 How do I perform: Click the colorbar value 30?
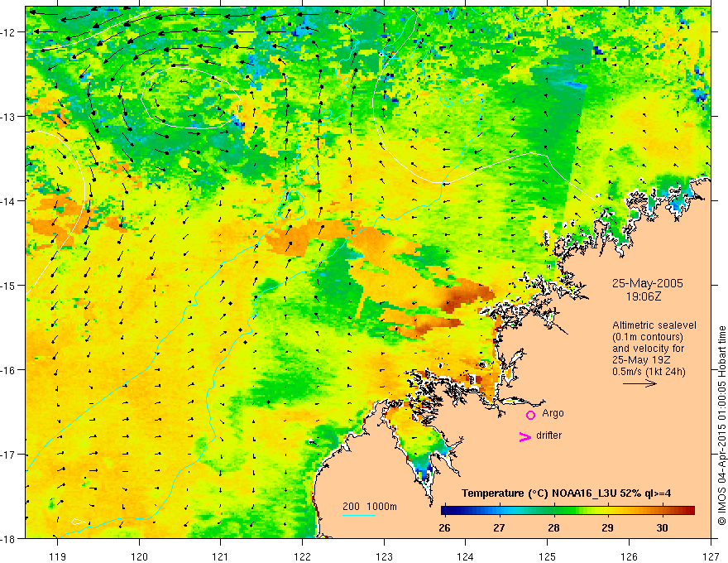[662, 527]
